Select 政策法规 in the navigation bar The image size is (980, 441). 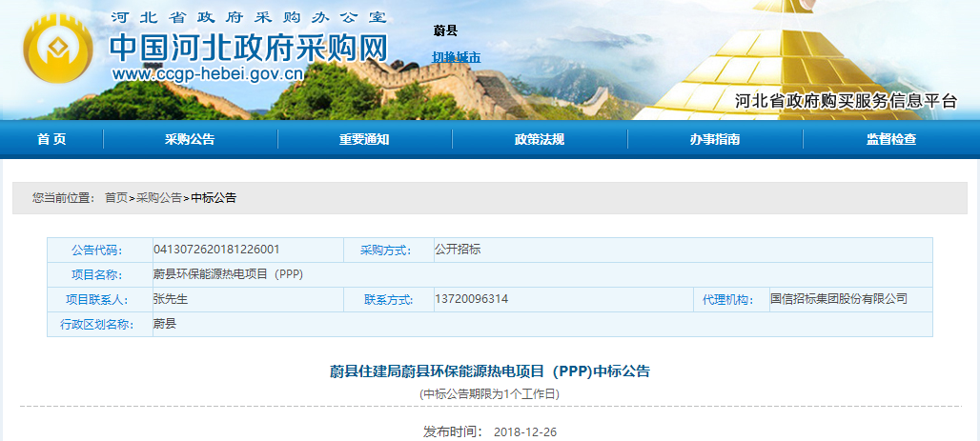tap(540, 139)
